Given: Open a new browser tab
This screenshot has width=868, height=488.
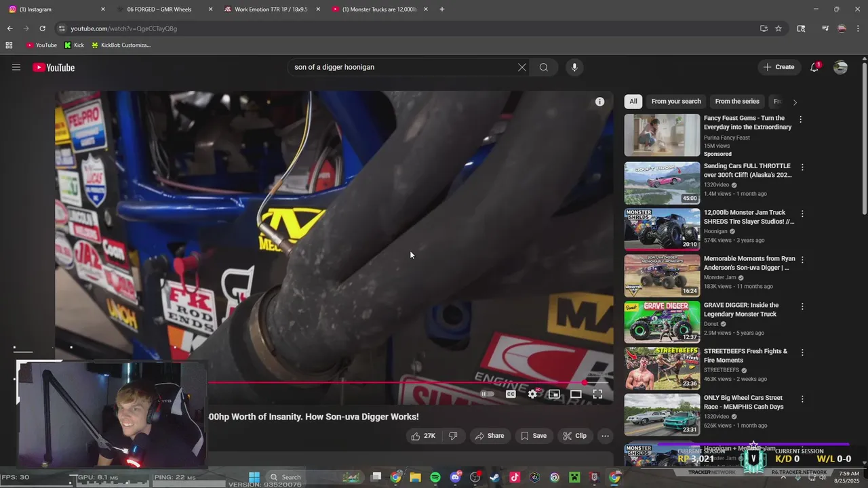Looking at the screenshot, I should 442,9.
